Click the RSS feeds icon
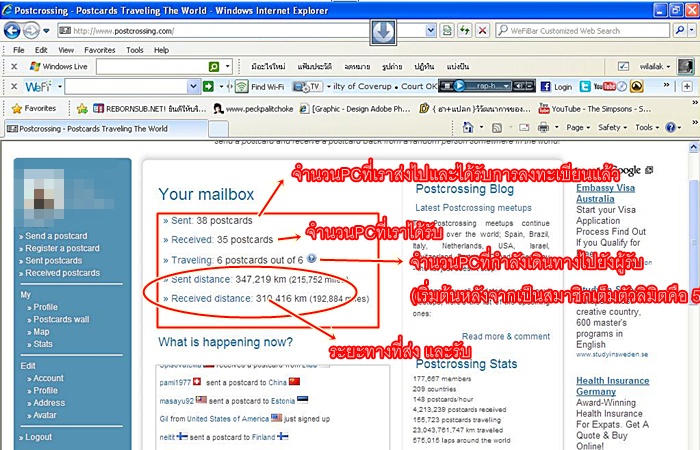 (496, 128)
